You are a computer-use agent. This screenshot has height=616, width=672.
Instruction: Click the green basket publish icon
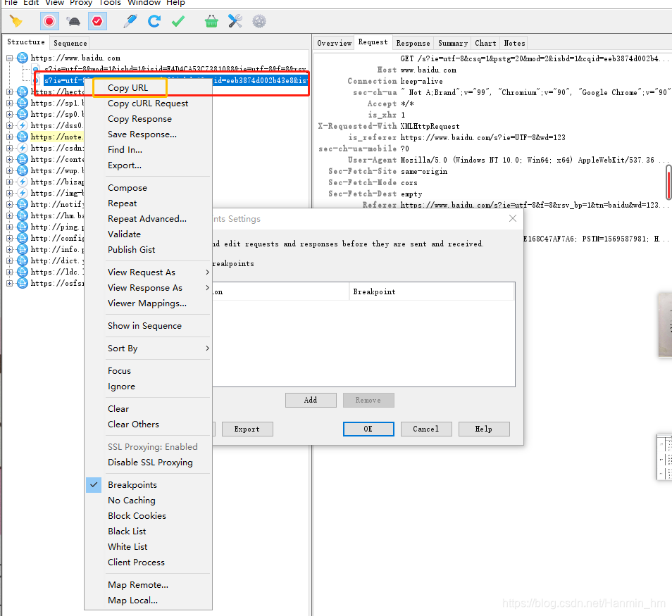(211, 21)
